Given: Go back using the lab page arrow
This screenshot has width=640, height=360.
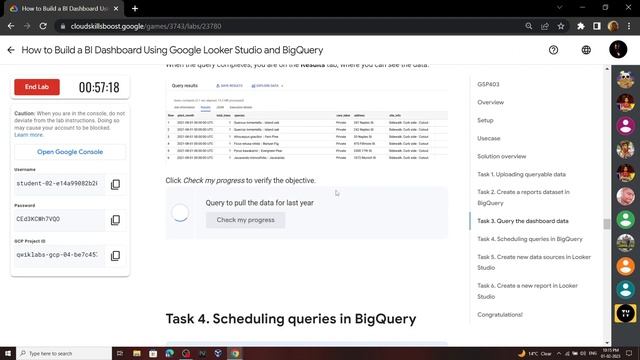Looking at the screenshot, I should click(x=11, y=50).
